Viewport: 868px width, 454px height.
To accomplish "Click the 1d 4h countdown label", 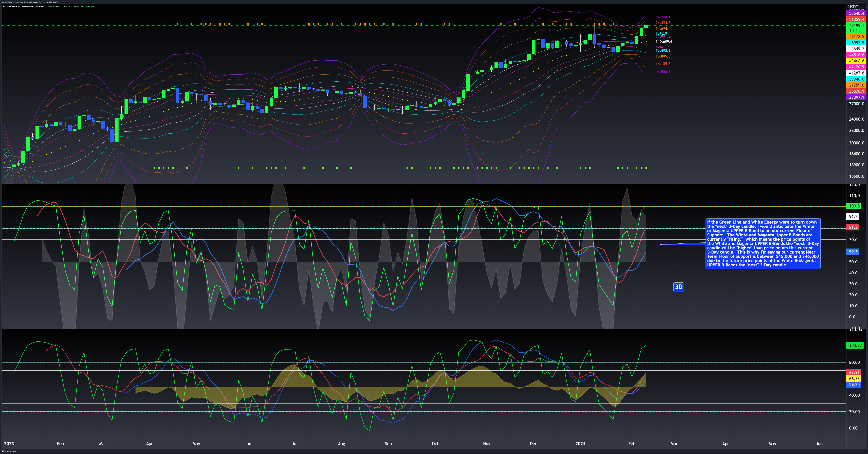I will click(x=854, y=31).
